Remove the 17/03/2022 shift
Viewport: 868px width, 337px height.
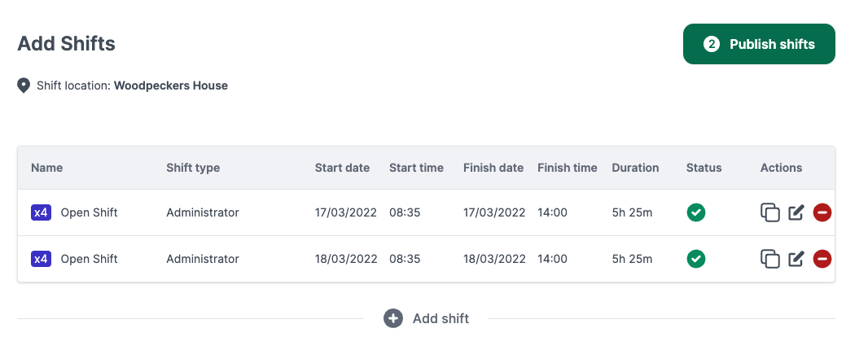[822, 213]
